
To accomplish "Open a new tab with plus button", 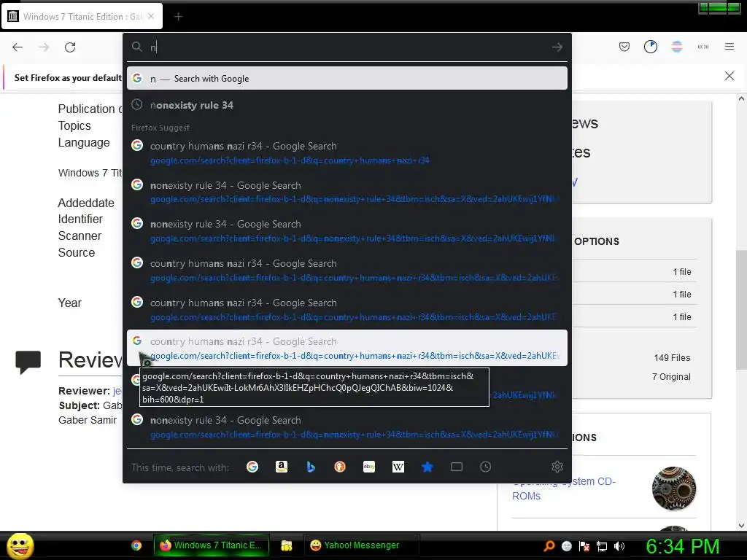I will coord(178,17).
